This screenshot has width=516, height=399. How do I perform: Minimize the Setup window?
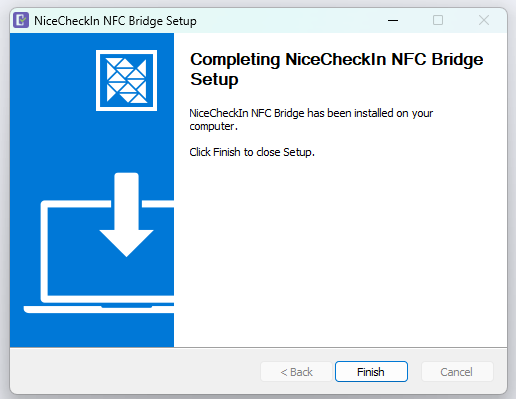[393, 20]
